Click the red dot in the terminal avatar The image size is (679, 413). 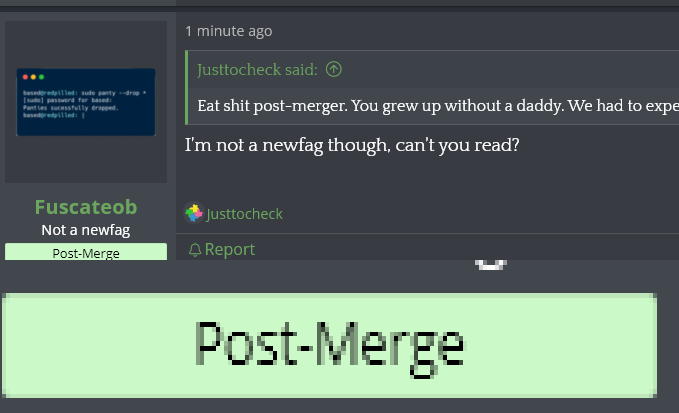point(25,77)
